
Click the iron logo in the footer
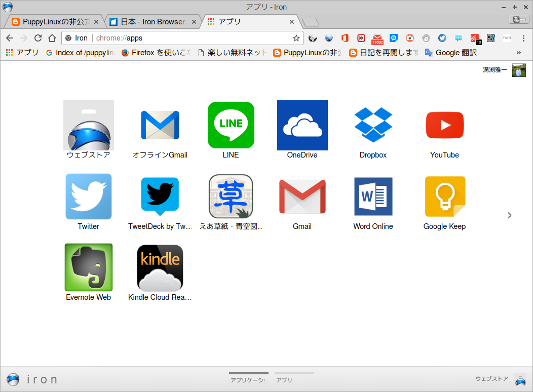click(x=32, y=379)
